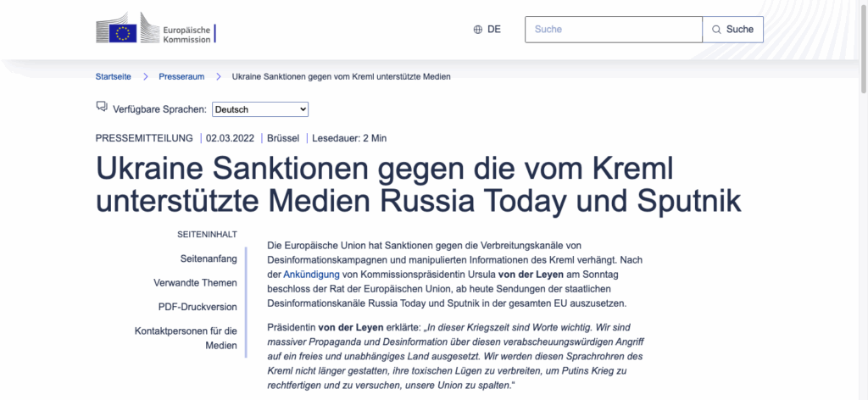Click the SEITENINHALT heading

(207, 235)
